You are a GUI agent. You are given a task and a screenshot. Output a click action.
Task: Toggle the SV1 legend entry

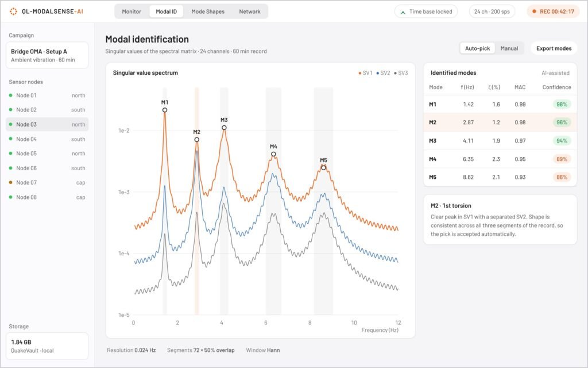point(365,73)
